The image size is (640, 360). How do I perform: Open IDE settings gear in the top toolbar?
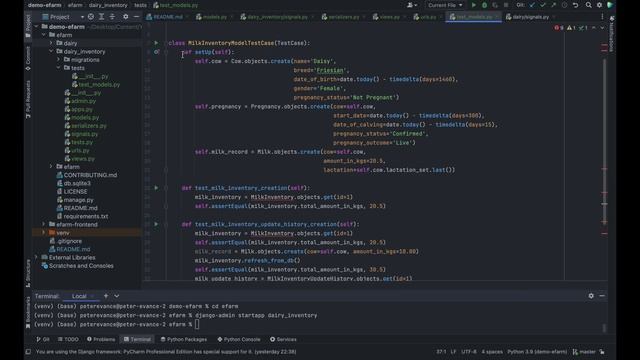coord(599,5)
